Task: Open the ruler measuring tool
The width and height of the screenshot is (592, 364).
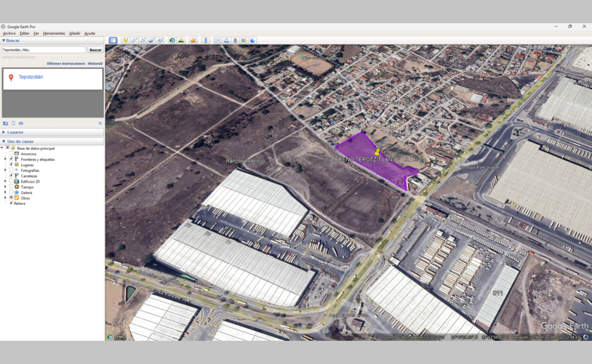Action: coord(205,40)
